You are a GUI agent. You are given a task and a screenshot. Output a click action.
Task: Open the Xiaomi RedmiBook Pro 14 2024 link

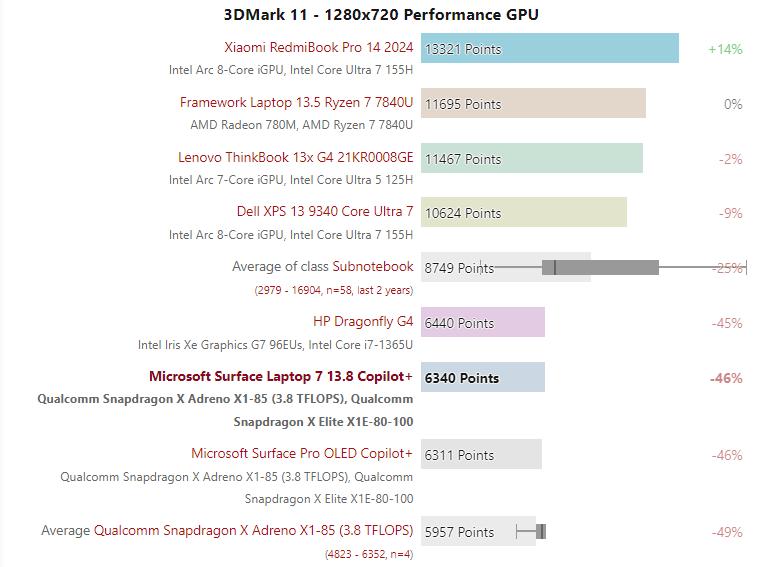tap(318, 47)
